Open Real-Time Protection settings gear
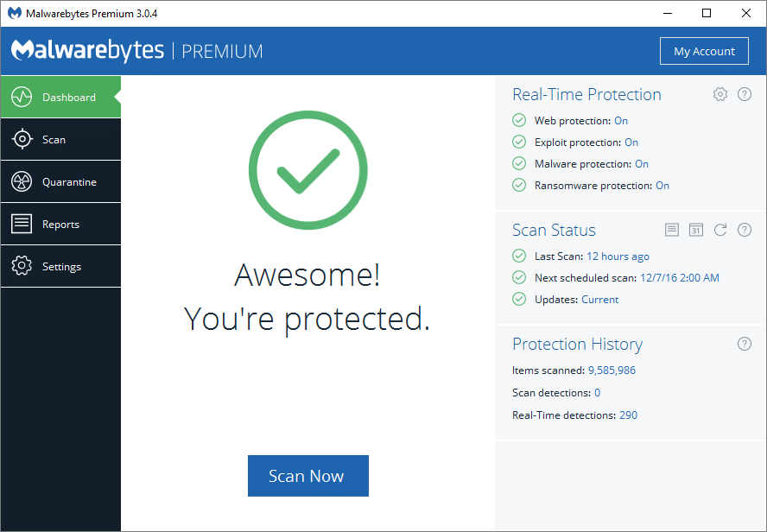This screenshot has height=532, width=767. tap(720, 94)
